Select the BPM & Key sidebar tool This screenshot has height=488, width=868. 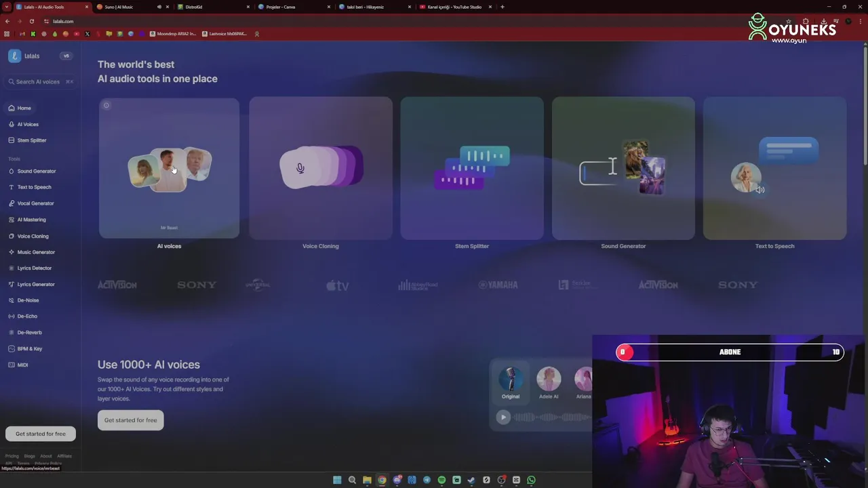[x=25, y=349]
